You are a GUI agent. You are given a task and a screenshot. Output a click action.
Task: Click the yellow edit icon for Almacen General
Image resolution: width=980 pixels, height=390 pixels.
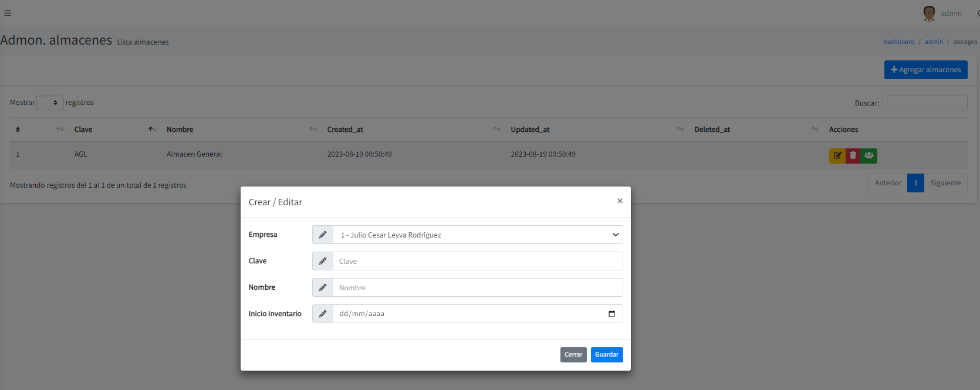[837, 155]
